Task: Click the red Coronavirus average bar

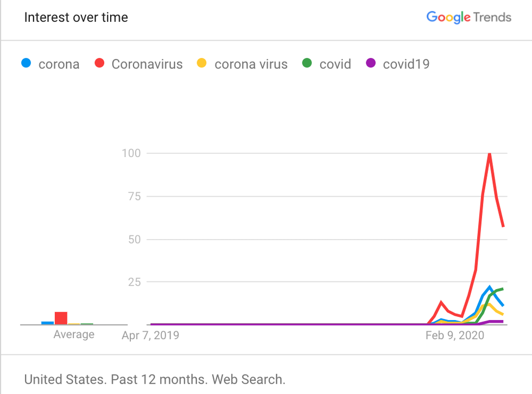Action: pos(61,318)
